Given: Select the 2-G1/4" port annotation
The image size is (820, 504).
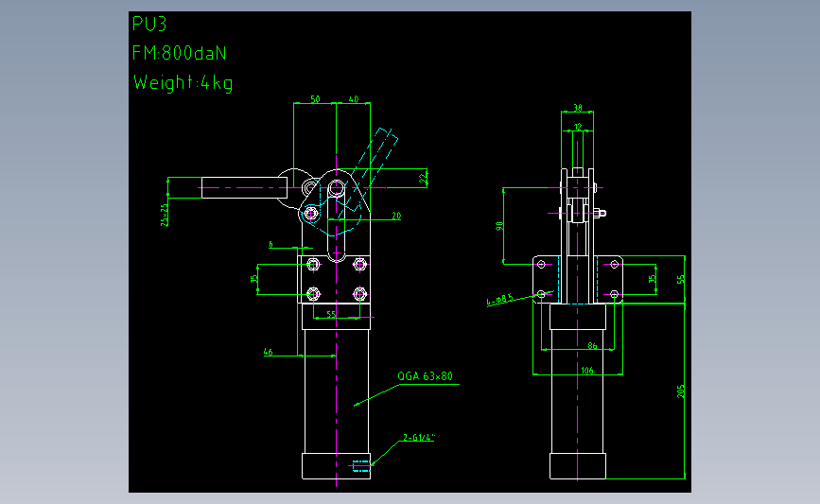Looking at the screenshot, I should 419,438.
